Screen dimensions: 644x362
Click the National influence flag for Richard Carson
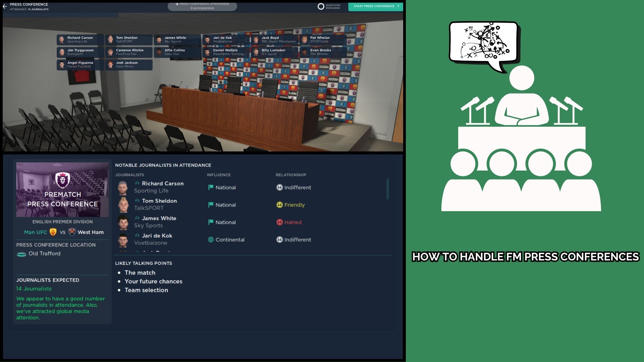point(210,187)
